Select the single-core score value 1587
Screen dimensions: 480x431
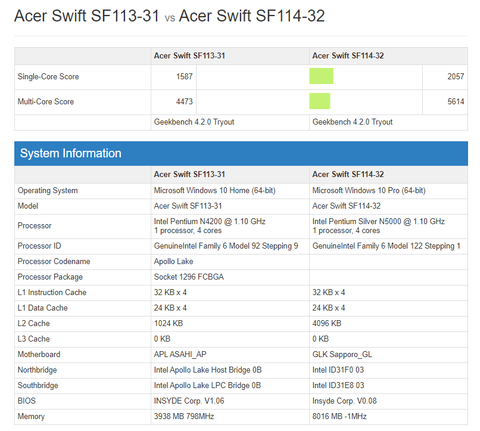pyautogui.click(x=184, y=76)
